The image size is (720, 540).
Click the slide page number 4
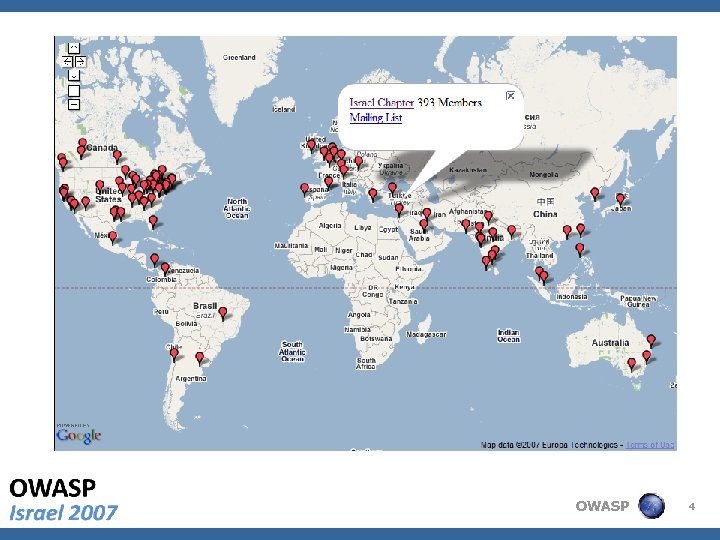692,506
